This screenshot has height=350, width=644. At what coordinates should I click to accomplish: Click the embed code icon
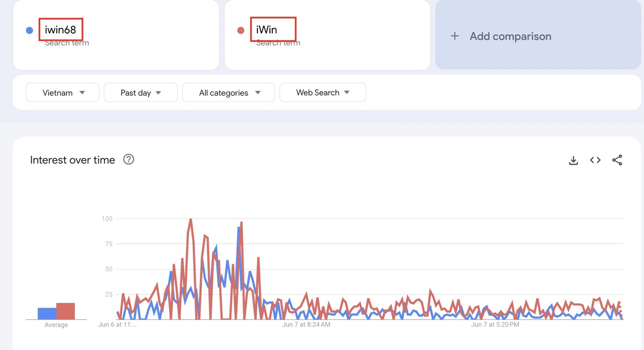click(595, 160)
